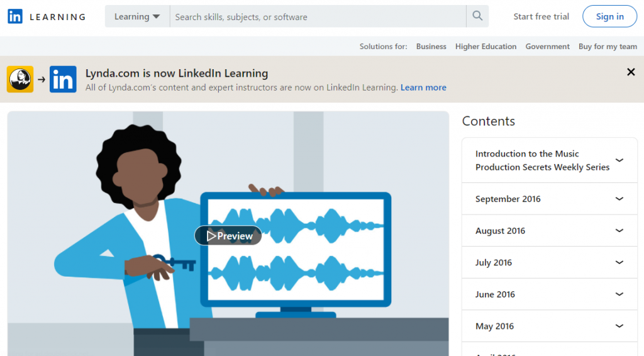Click the magnifying glass search icon
The width and height of the screenshot is (644, 356).
click(x=477, y=16)
